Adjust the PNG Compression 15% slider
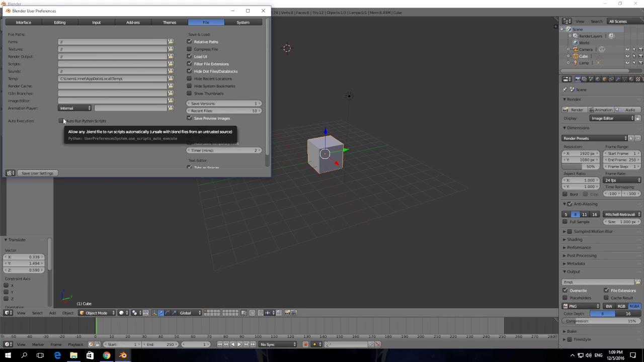The image size is (644, 362). point(601,321)
